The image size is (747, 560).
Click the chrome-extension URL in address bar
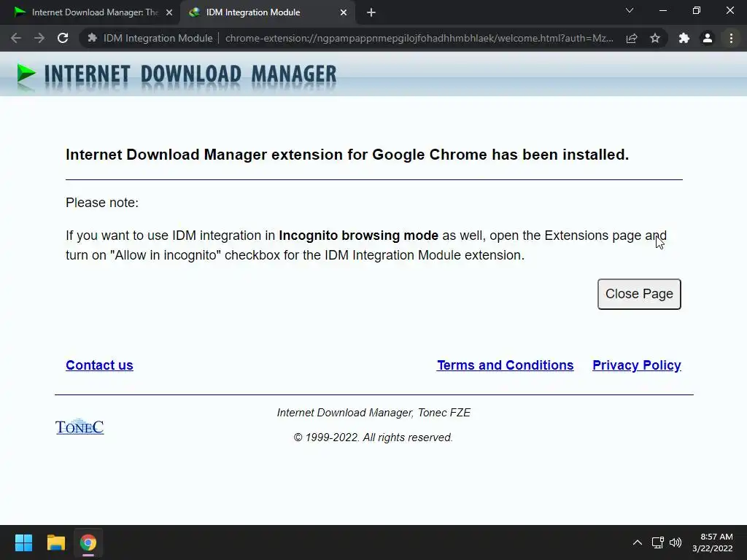coord(419,38)
